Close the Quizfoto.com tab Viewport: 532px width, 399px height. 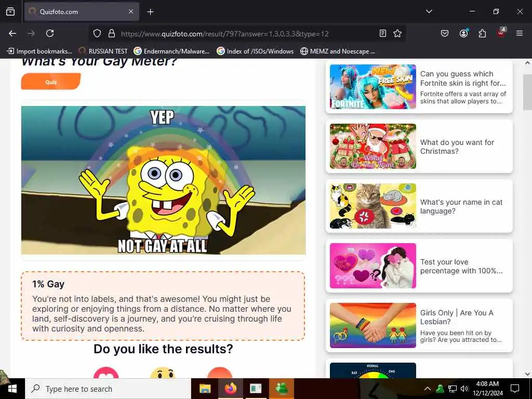pyautogui.click(x=131, y=11)
